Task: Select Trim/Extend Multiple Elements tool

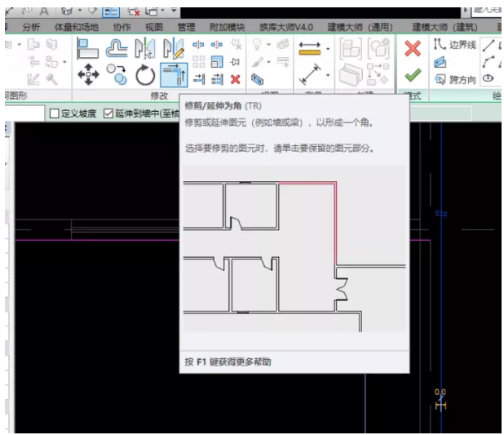Action: click(x=217, y=79)
